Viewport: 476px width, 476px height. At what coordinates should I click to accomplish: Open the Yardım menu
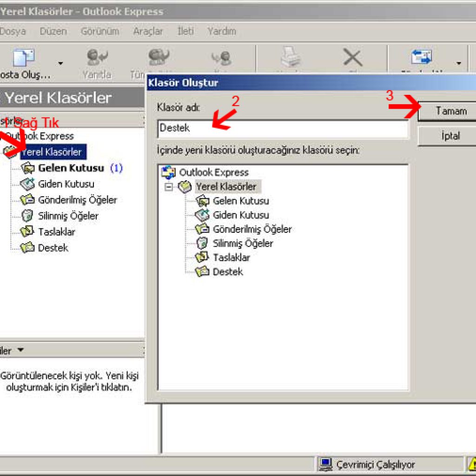222,31
